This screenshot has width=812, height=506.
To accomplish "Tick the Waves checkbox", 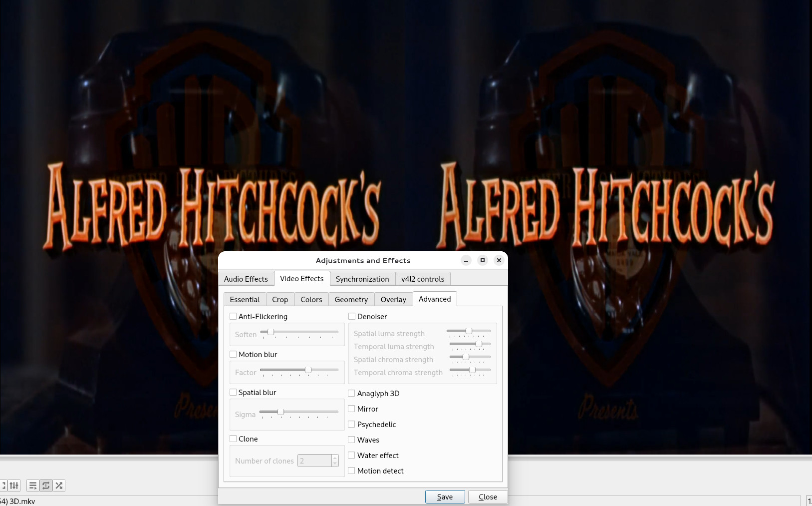I will [x=352, y=440].
